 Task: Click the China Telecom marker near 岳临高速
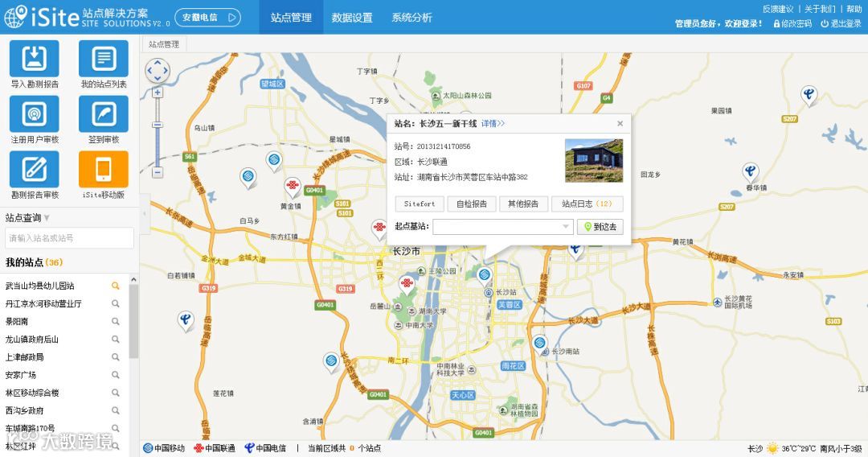tap(186, 321)
